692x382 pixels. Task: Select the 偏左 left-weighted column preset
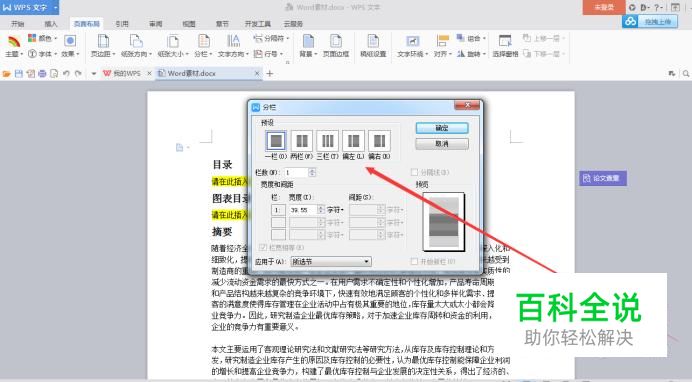tap(354, 141)
